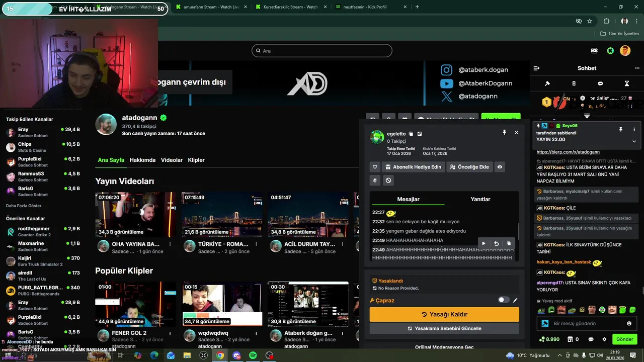Click scrollbar in the user messages list
The width and height of the screenshot is (644, 362).
(518, 231)
